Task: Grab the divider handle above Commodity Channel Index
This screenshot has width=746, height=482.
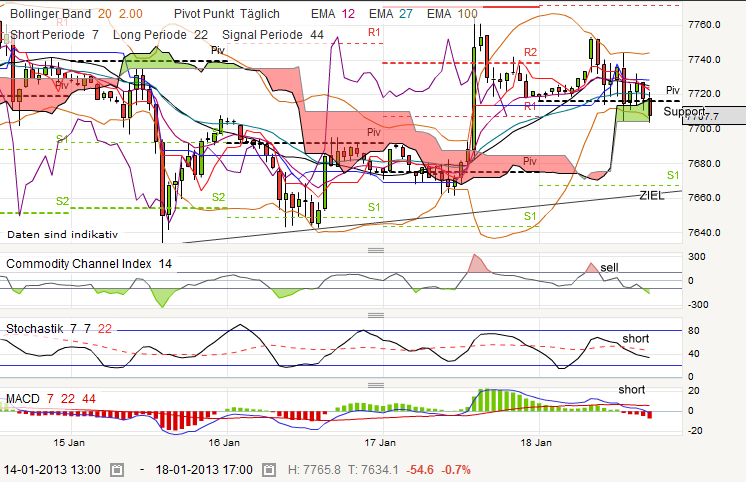Action: [376, 250]
